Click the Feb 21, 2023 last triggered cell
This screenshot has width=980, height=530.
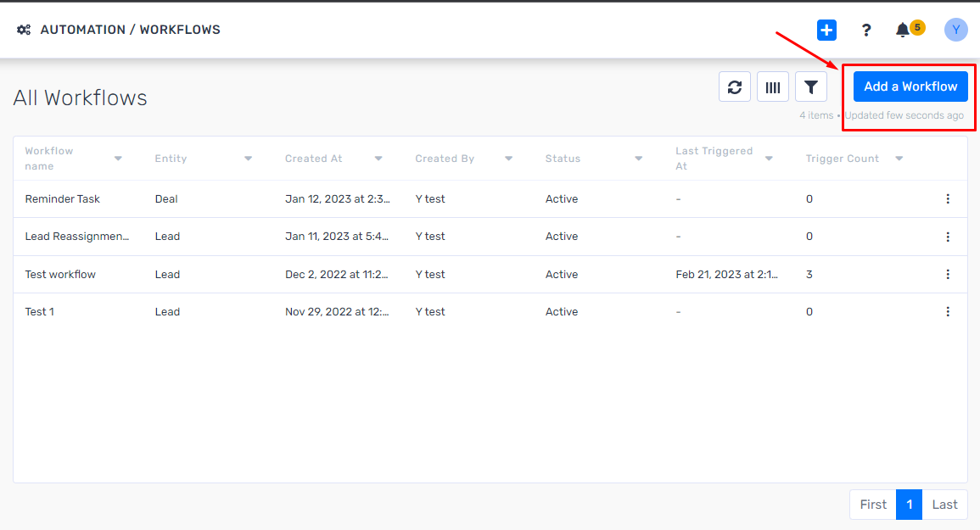point(727,275)
